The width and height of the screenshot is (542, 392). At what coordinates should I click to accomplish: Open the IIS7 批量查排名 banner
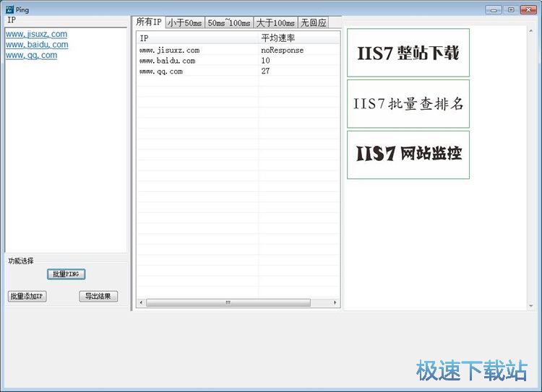(408, 104)
